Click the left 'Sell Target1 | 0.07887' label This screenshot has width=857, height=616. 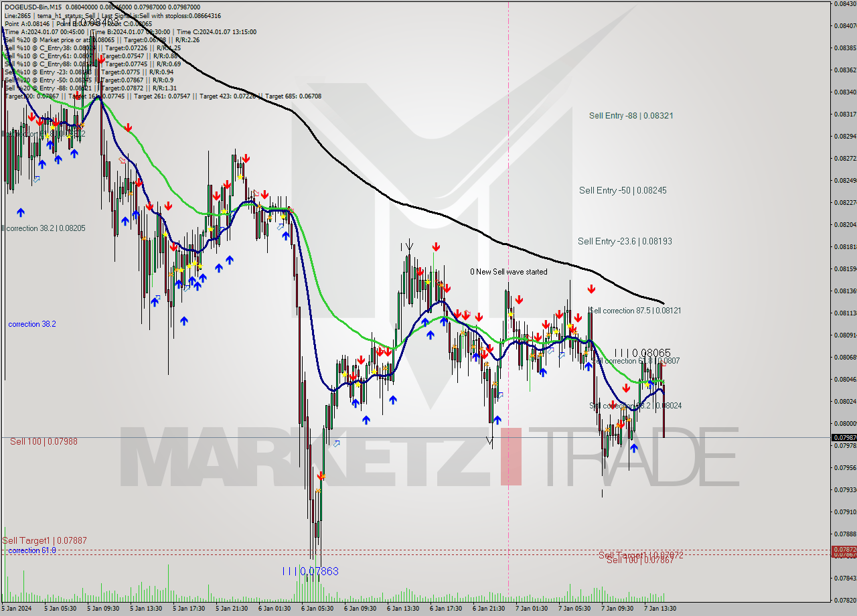point(44,540)
